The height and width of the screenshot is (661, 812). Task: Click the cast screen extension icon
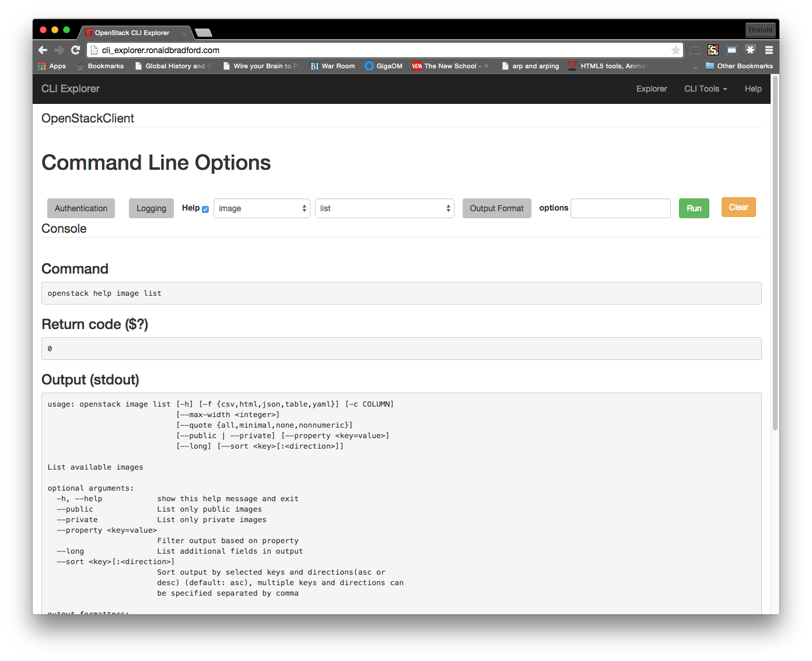tap(694, 50)
